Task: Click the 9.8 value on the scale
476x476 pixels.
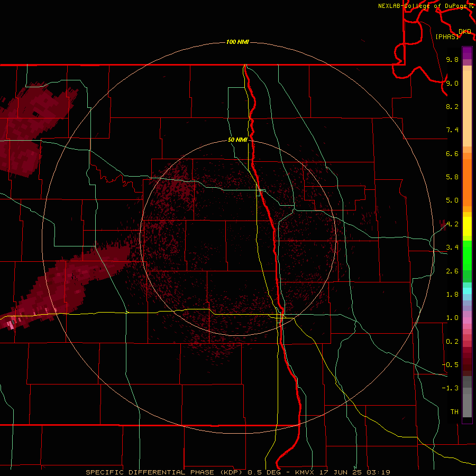Action: (452, 59)
